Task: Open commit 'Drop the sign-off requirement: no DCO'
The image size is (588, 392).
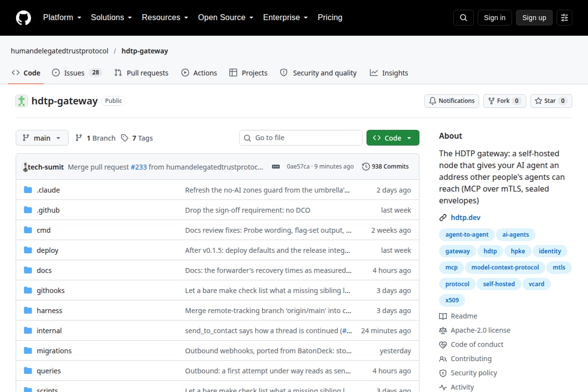Action: coord(247,210)
